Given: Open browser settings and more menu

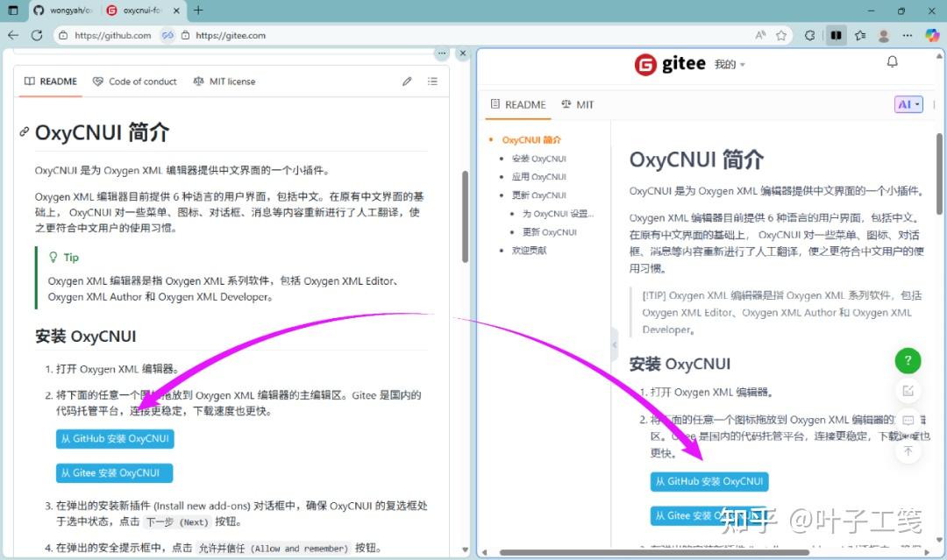Looking at the screenshot, I should point(908,35).
